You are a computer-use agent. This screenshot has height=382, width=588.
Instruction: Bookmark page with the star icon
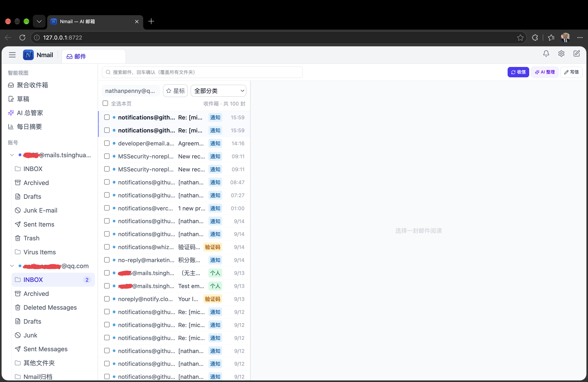click(x=520, y=38)
